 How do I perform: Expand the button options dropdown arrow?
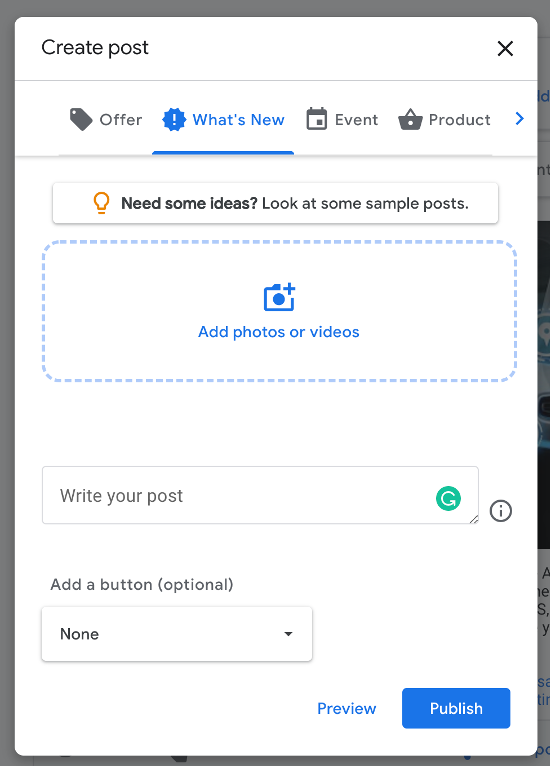[x=288, y=634]
